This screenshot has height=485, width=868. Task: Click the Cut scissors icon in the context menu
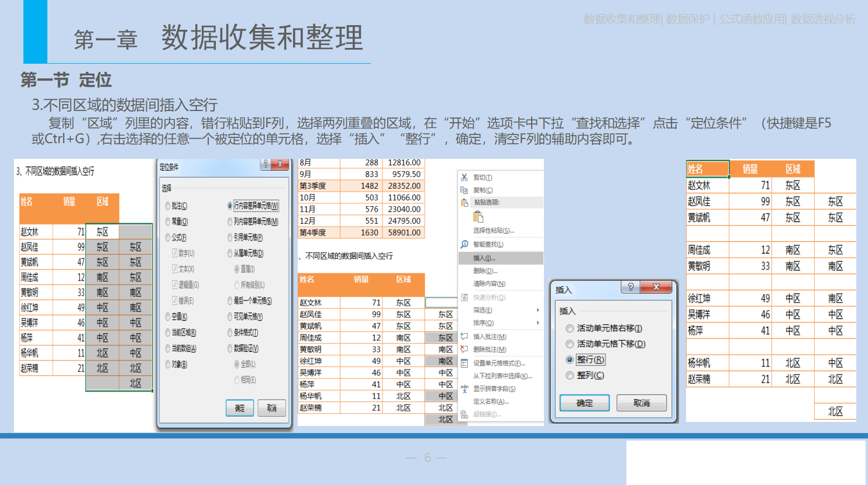click(x=464, y=177)
